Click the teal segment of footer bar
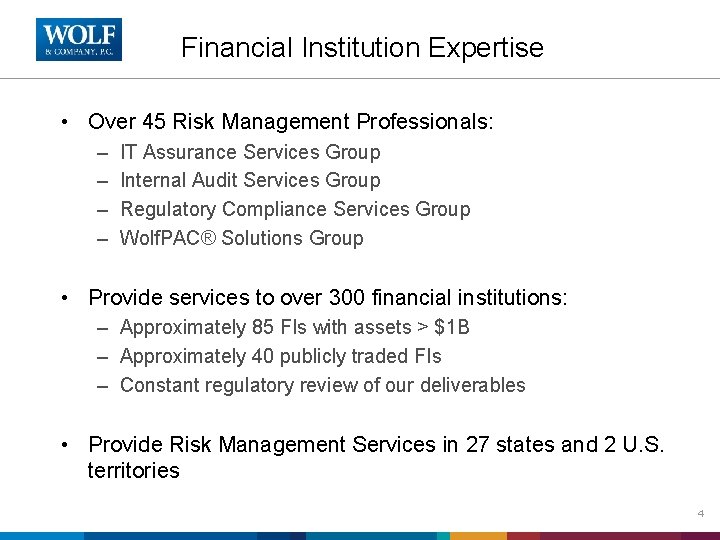Screen dimensions: 720x540 (x=443, y=536)
